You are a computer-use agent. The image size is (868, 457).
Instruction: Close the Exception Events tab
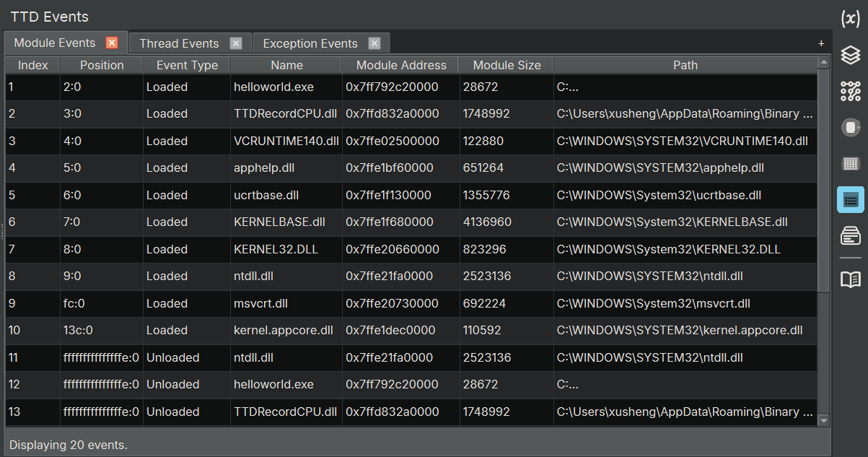click(374, 43)
